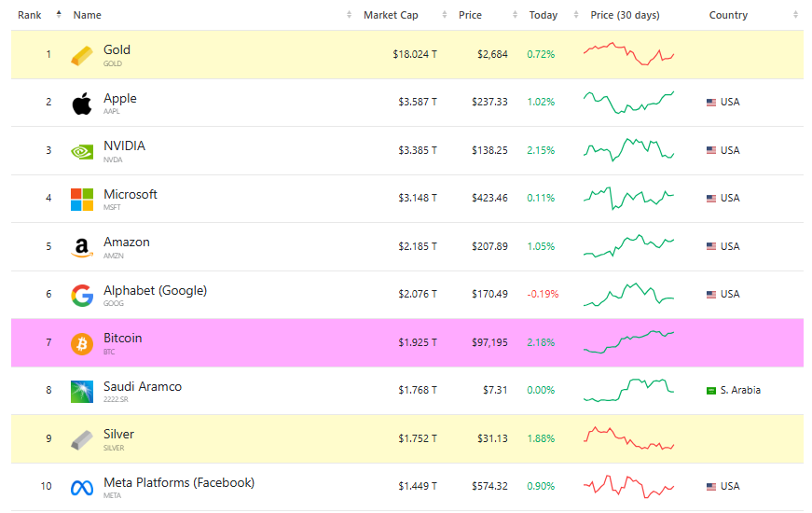The image size is (812, 513).
Task: Click the Price column header
Action: 470,15
